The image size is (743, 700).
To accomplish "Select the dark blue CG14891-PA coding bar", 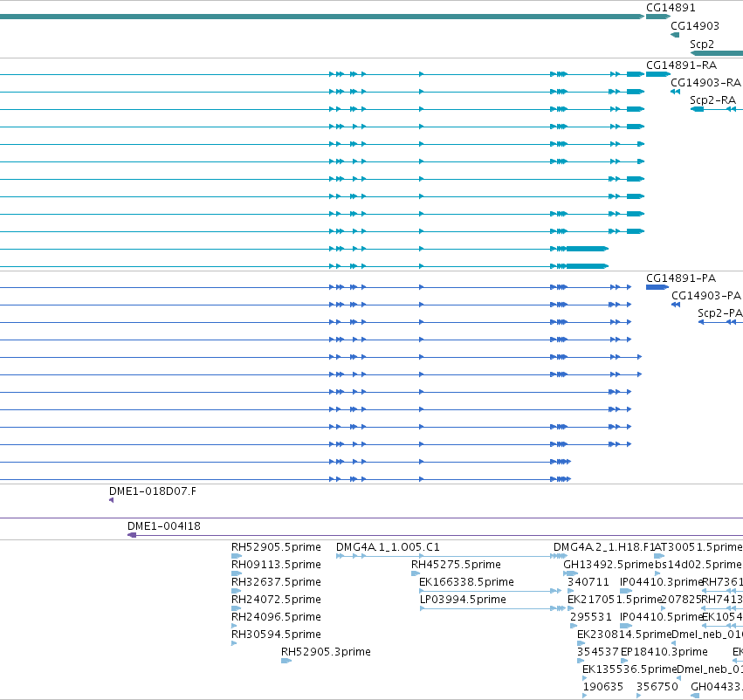I will click(657, 287).
